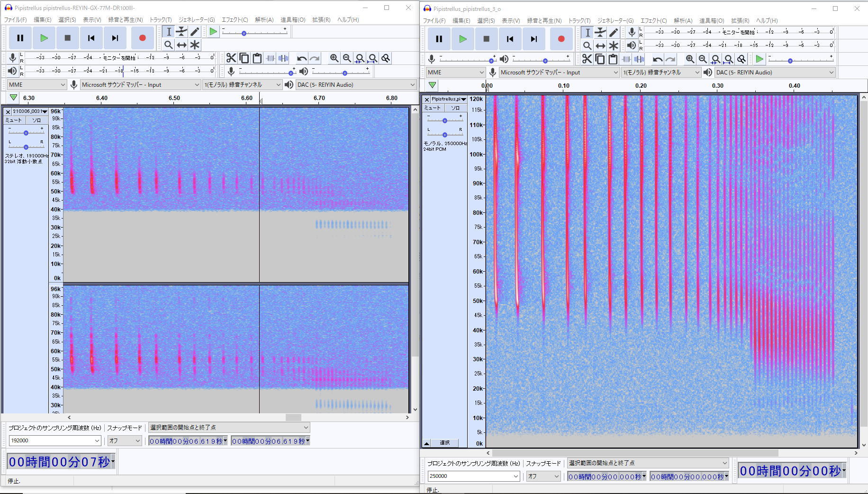The height and width of the screenshot is (494, 868).
Task: Close the track in left window
Action: (8, 111)
